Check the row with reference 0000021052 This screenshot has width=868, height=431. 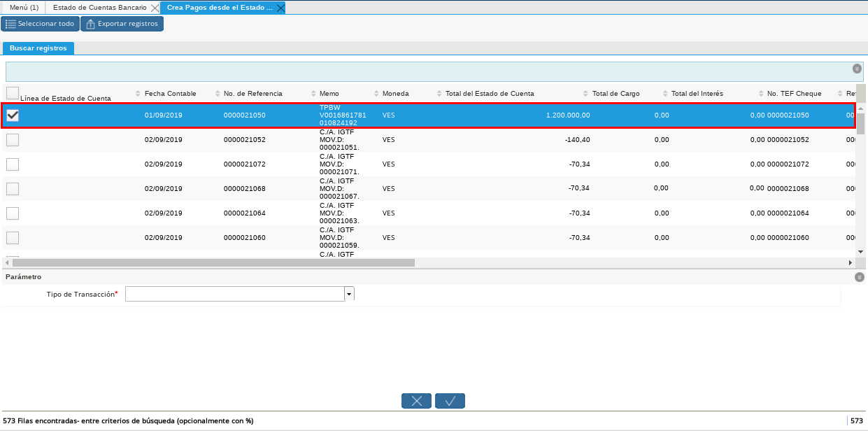tap(13, 140)
